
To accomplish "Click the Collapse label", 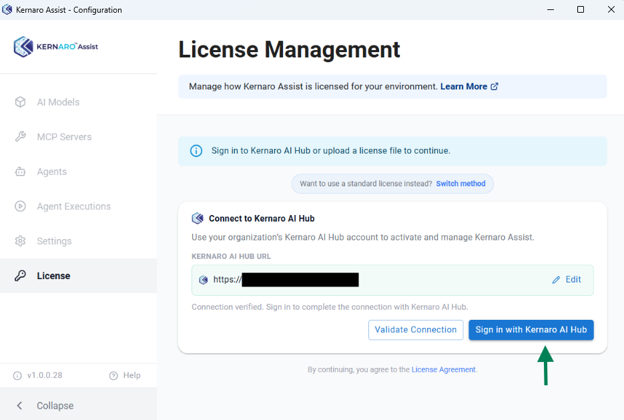I will [x=55, y=406].
